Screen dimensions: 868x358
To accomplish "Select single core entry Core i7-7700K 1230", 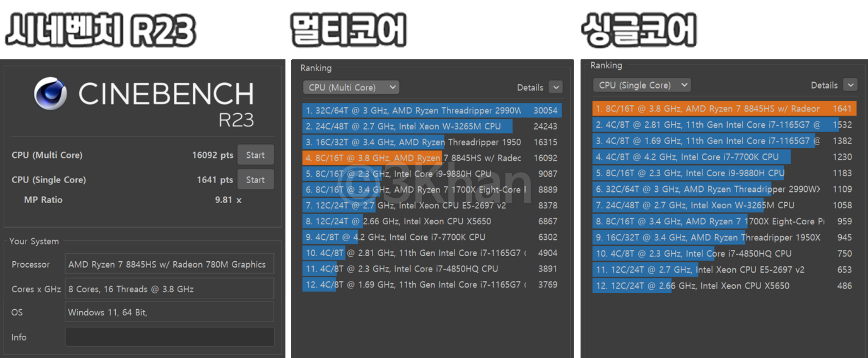I will tap(724, 157).
